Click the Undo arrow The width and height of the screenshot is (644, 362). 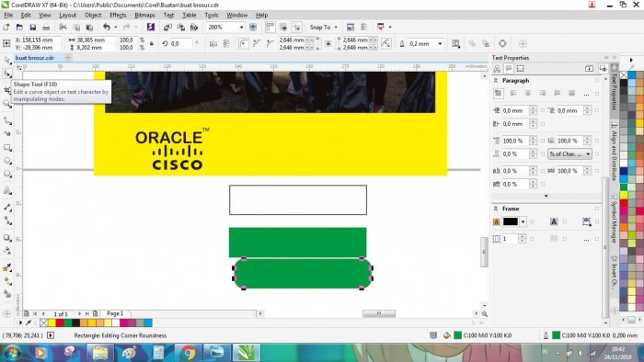pyautogui.click(x=107, y=27)
